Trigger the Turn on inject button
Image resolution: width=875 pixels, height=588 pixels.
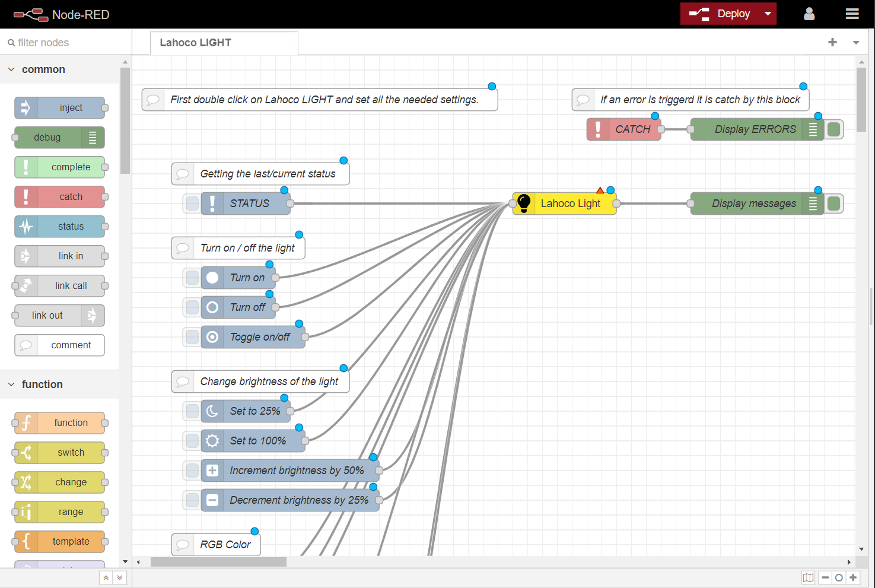pos(192,278)
